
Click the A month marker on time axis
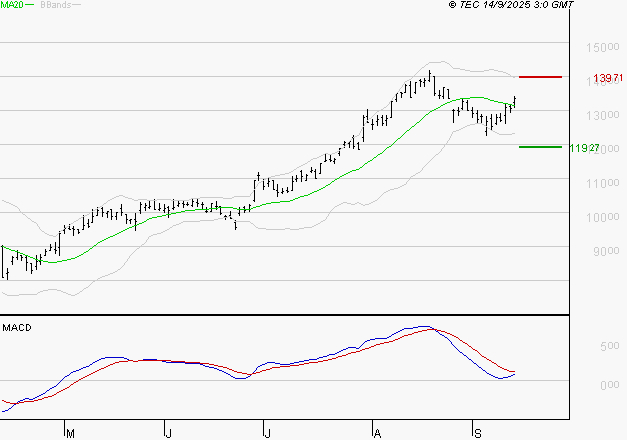tap(377, 433)
